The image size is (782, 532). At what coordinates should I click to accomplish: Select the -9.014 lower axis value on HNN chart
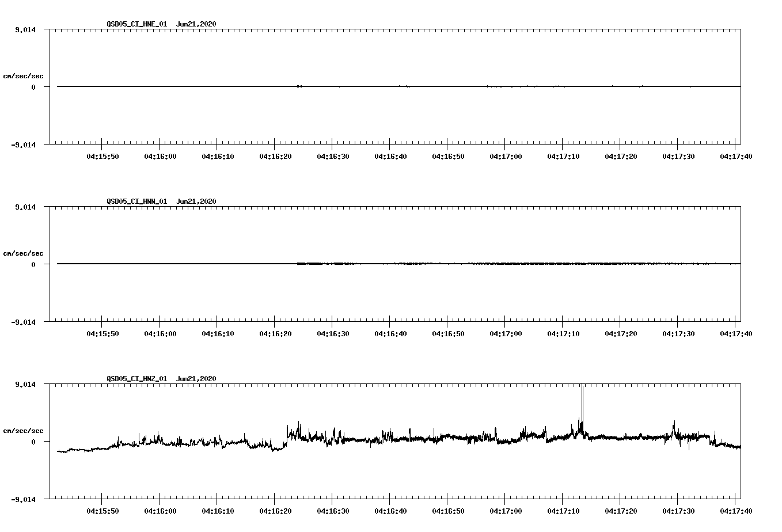23,322
